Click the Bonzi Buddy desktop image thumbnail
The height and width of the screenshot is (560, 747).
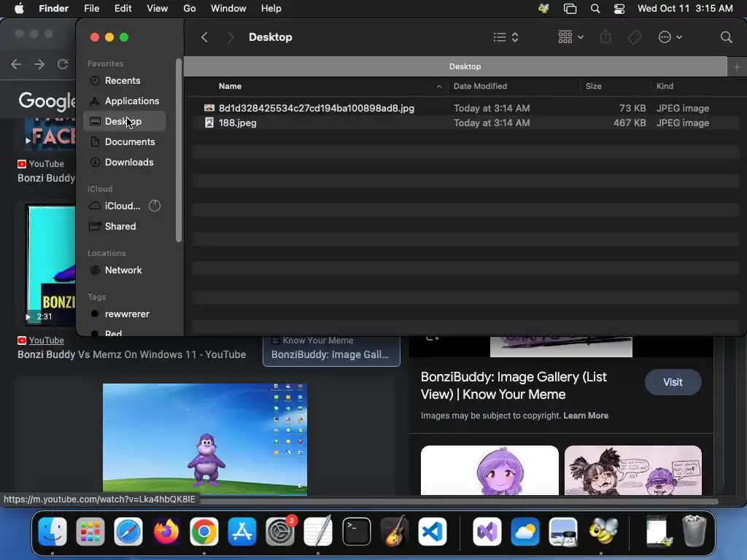(x=205, y=439)
